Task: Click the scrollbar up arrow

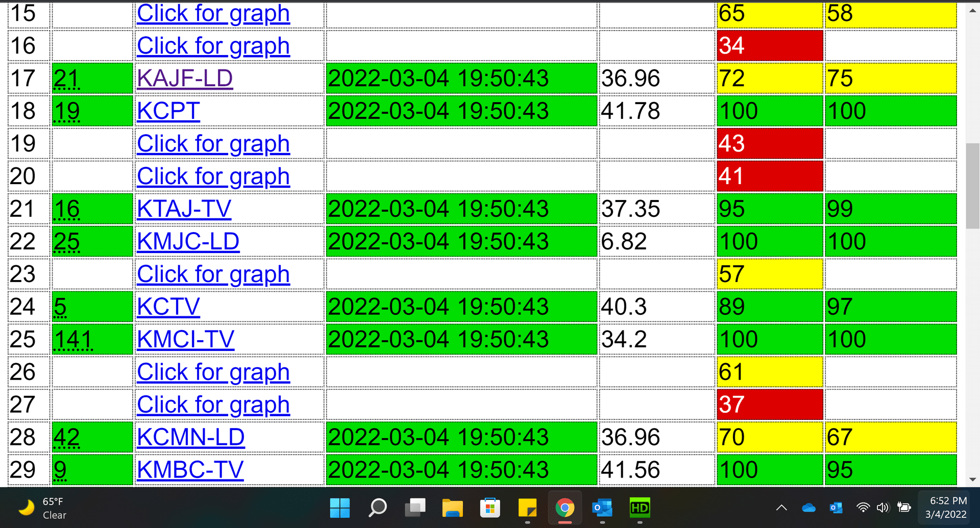Action: 972,10
